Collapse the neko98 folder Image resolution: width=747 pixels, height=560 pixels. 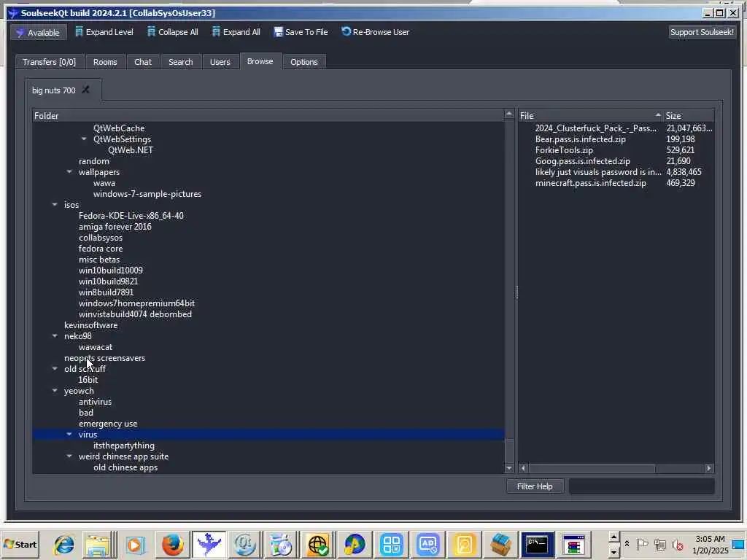pos(55,335)
